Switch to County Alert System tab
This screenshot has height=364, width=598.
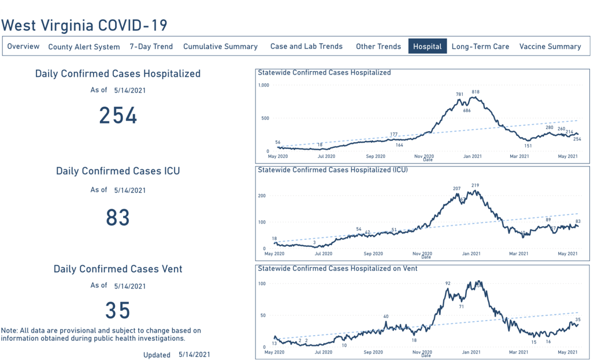[x=84, y=47]
